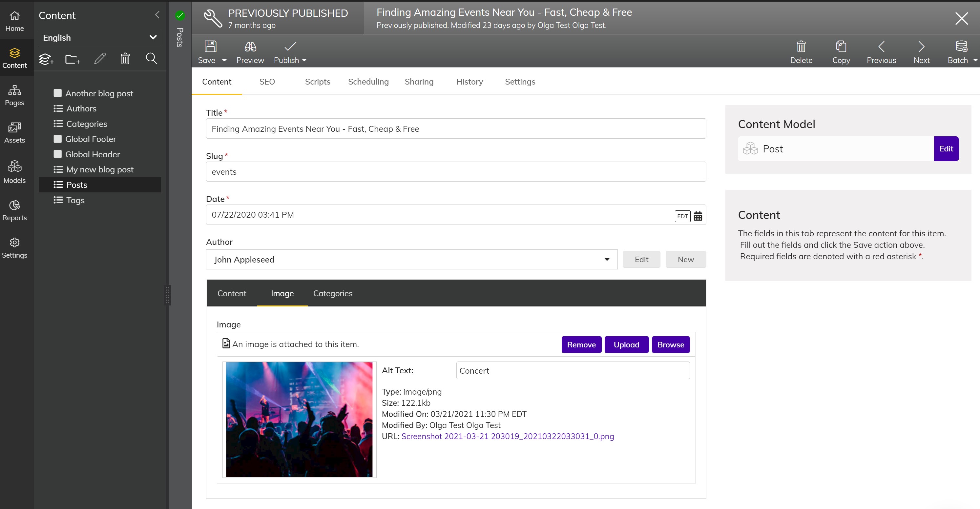Viewport: 980px width, 509px height.
Task: Open the English language dropdown
Action: 100,38
